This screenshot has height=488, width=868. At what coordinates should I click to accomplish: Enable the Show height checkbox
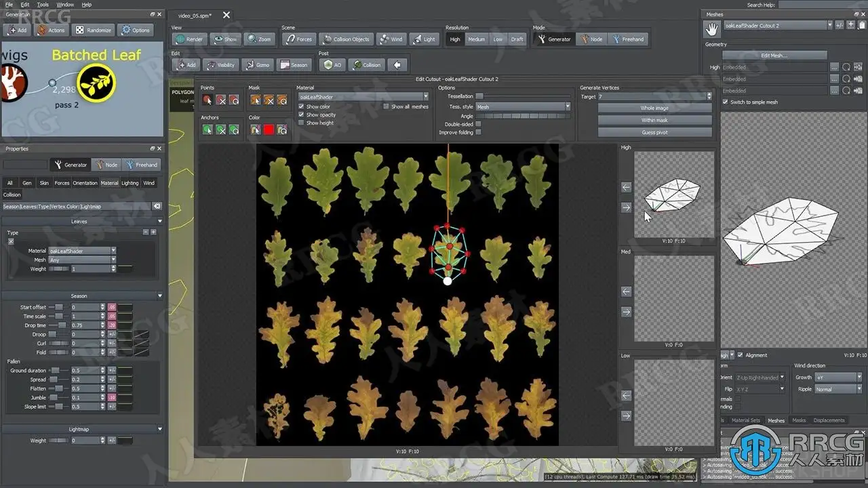pyautogui.click(x=302, y=123)
